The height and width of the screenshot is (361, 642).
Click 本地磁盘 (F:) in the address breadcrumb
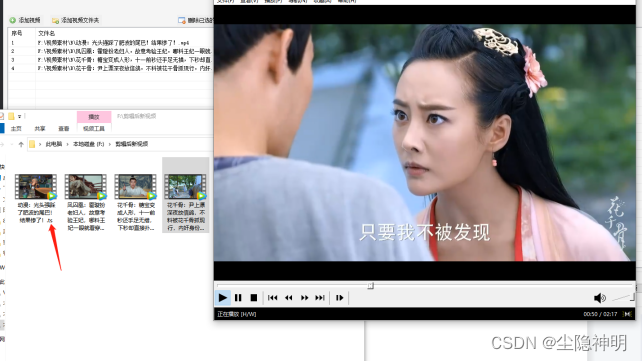click(x=88, y=144)
